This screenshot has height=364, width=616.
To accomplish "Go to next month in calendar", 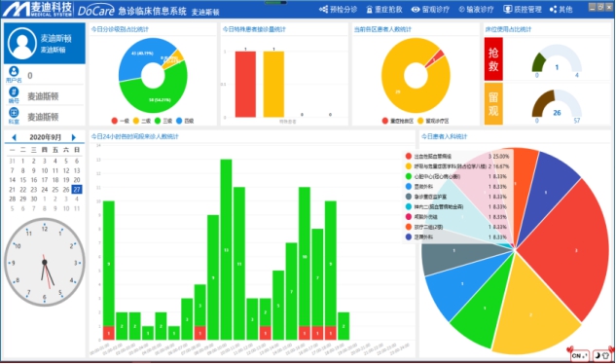I will pos(73,137).
